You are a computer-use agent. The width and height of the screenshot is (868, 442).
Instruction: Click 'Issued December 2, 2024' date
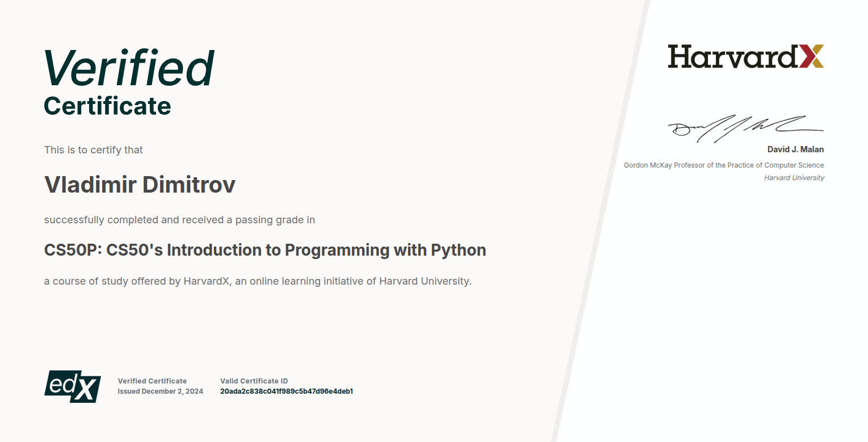tap(161, 391)
